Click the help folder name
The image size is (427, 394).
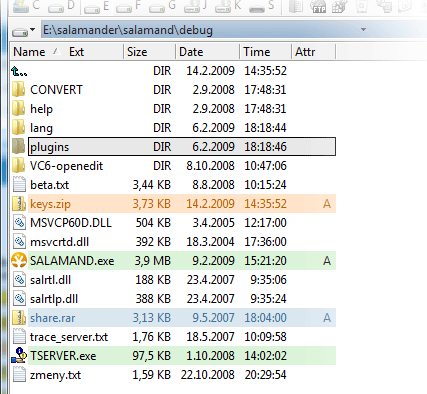tap(41, 109)
